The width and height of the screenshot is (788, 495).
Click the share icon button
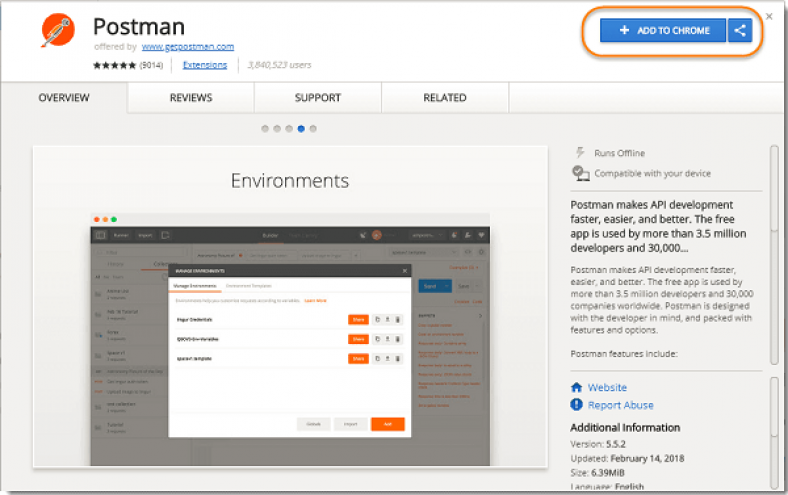pos(740,30)
